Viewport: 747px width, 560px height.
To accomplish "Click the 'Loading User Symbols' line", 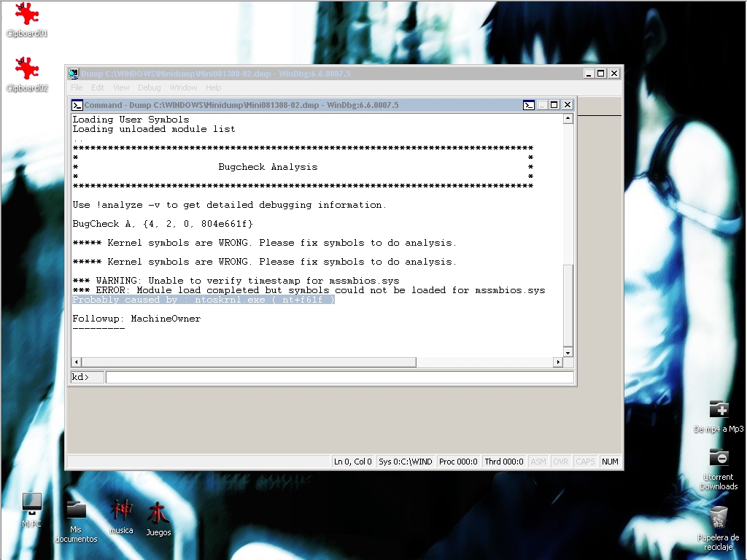I will 131,120.
